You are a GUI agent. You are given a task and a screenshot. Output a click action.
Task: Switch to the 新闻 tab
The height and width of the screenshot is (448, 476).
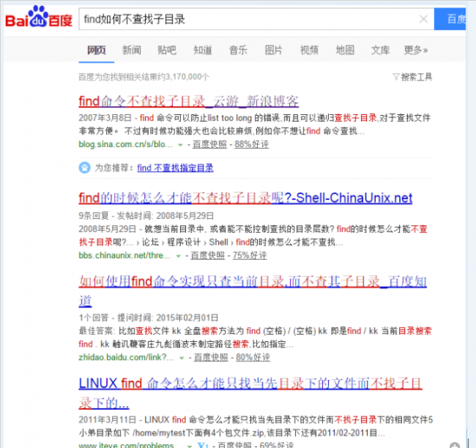(x=132, y=50)
